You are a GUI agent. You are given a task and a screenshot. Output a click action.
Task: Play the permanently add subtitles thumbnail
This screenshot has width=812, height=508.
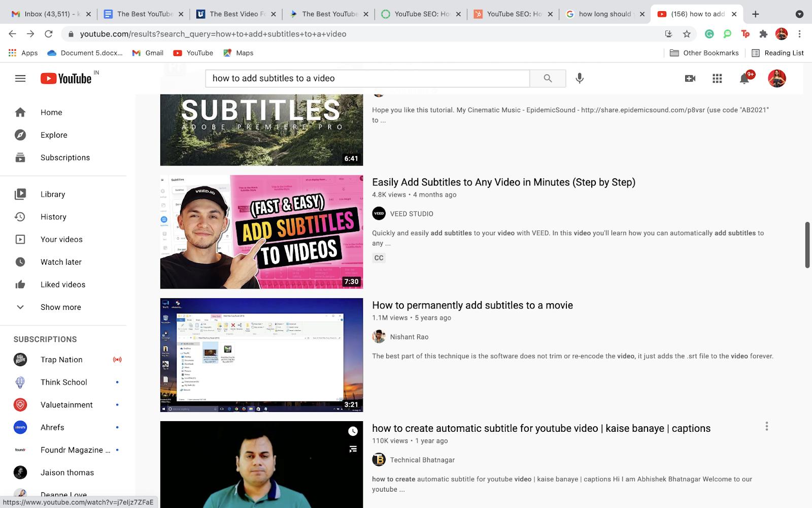[261, 355]
